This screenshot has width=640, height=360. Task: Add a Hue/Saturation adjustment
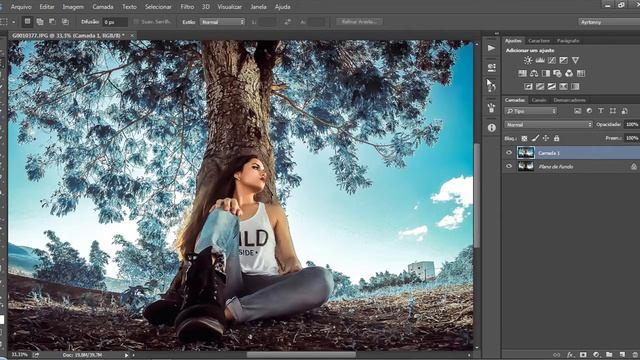(x=522, y=73)
